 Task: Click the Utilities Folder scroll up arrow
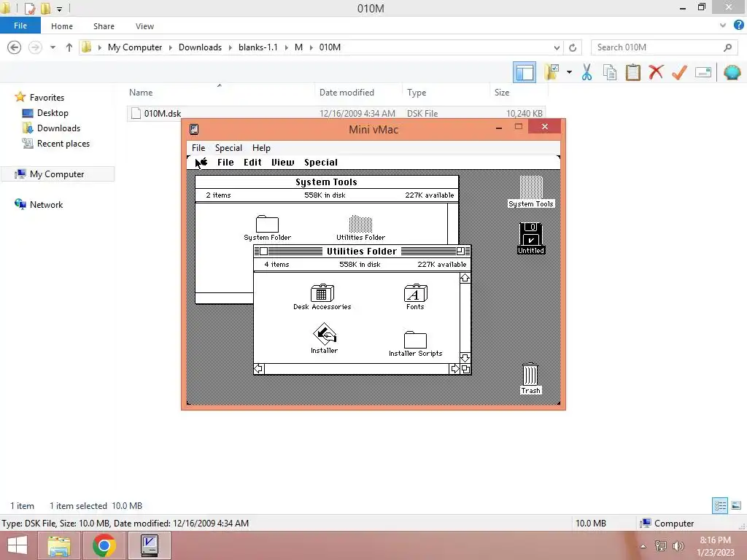465,278
